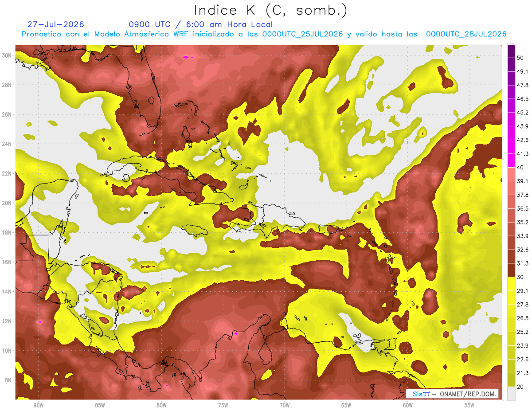Click the colorbar value '32.6'

pos(522,250)
